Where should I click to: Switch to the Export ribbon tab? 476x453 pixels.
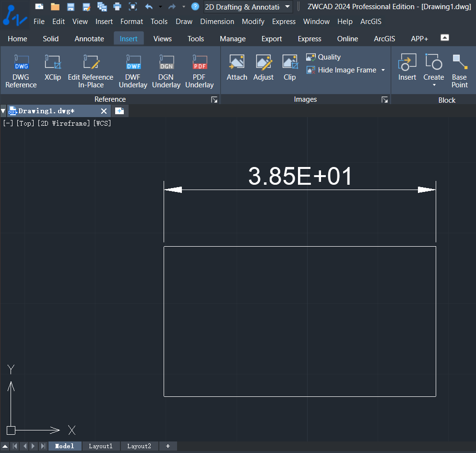point(272,39)
